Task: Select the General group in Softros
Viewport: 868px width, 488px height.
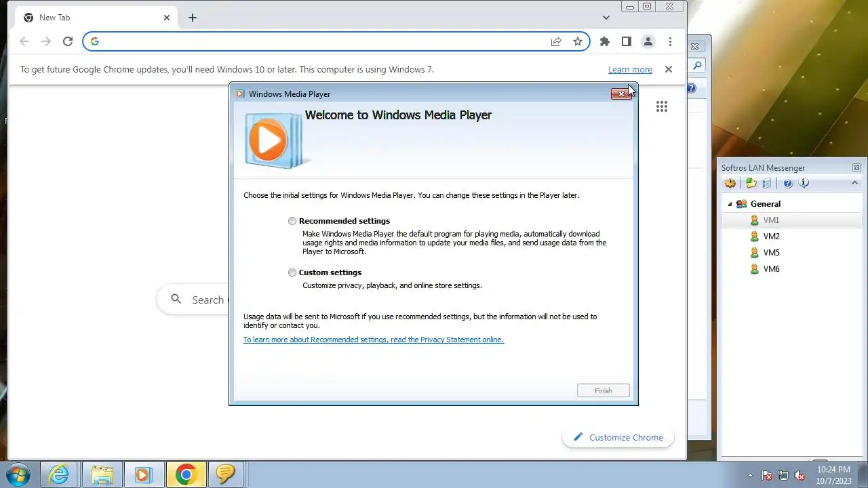Action: [x=766, y=204]
